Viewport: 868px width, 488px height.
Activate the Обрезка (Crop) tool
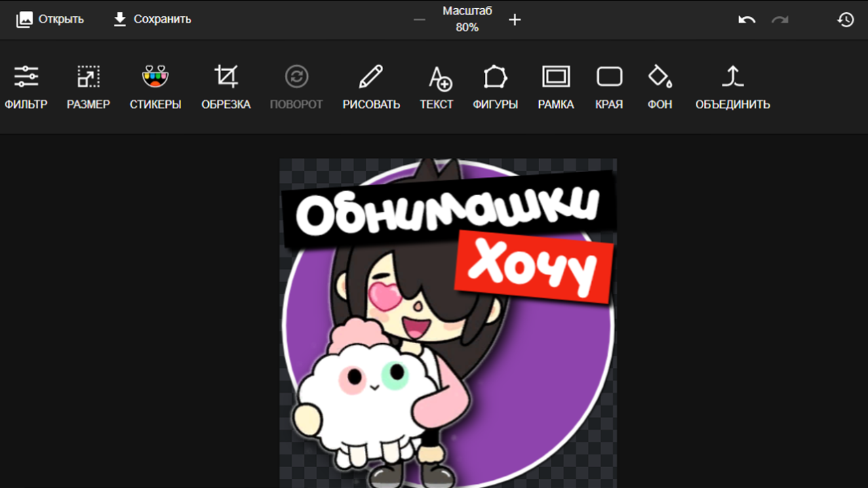coord(226,85)
